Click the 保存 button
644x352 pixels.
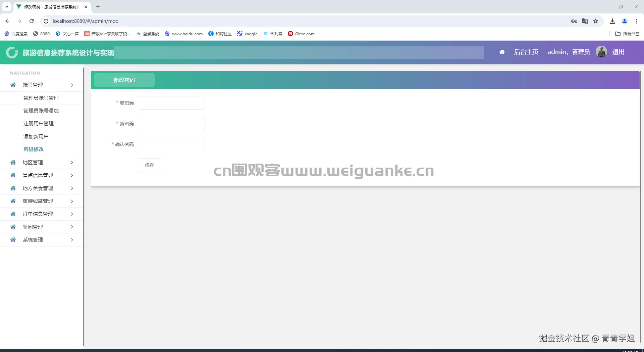pyautogui.click(x=149, y=165)
